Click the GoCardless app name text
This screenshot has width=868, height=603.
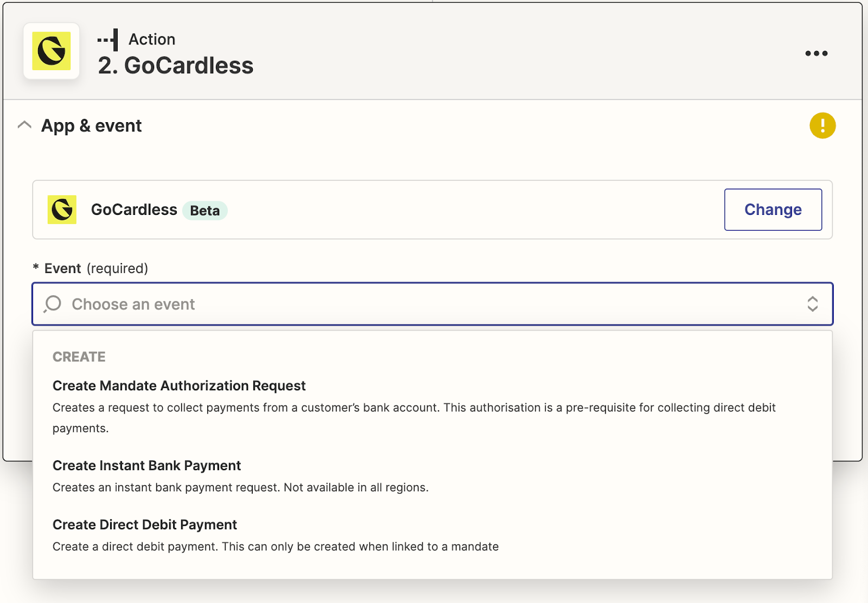coord(134,210)
